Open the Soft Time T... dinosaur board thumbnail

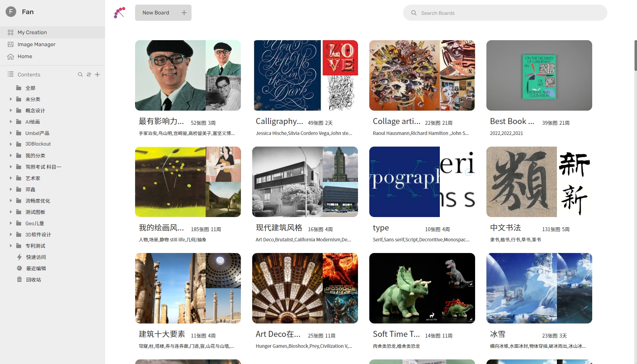coord(422,288)
